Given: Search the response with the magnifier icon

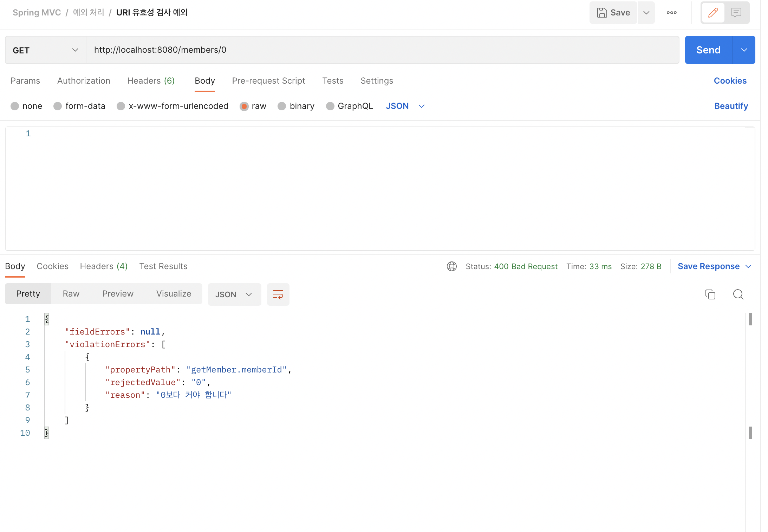Looking at the screenshot, I should pyautogui.click(x=738, y=294).
